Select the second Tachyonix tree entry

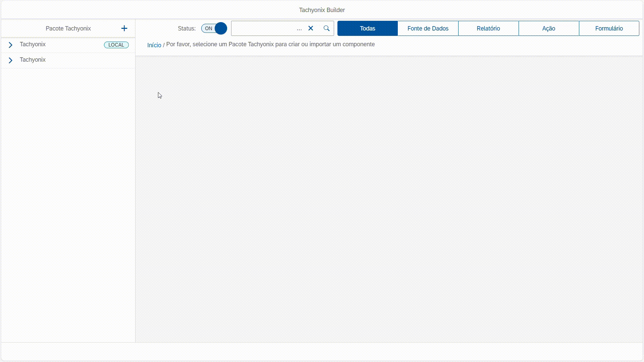pyautogui.click(x=33, y=60)
